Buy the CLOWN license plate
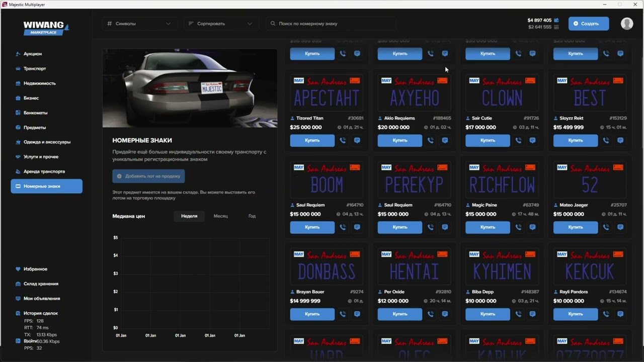The image size is (644, 362). click(x=488, y=140)
